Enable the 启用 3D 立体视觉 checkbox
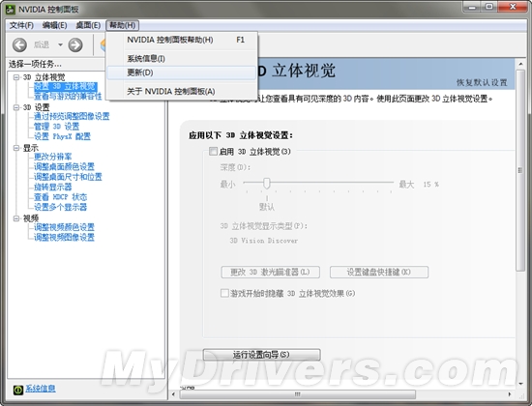The width and height of the screenshot is (532, 406). [213, 151]
